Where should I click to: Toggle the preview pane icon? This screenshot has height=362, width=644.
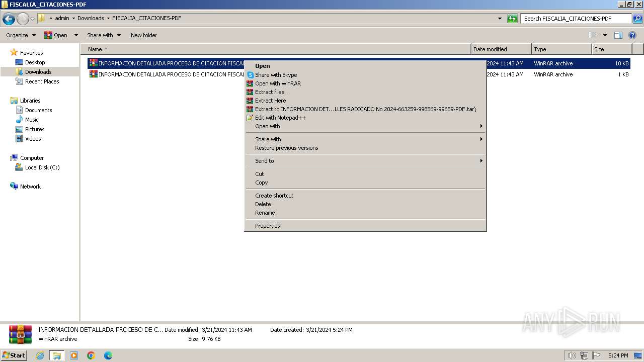618,35
